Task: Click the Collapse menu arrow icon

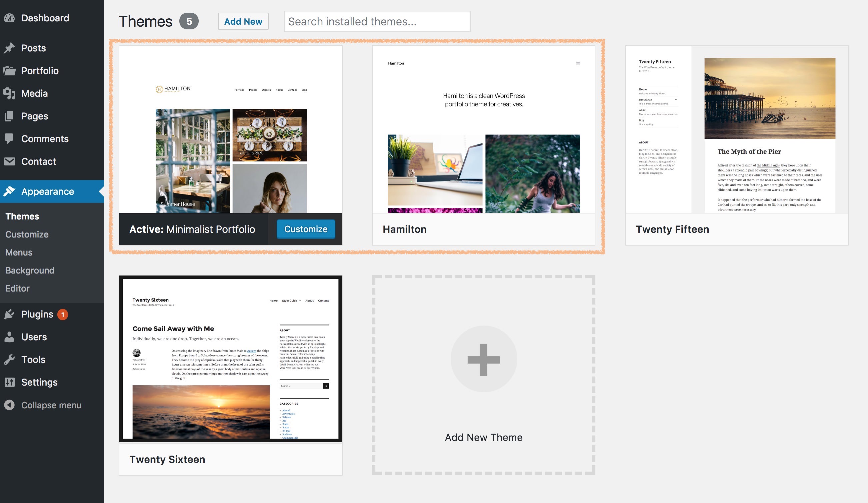Action: coord(10,405)
